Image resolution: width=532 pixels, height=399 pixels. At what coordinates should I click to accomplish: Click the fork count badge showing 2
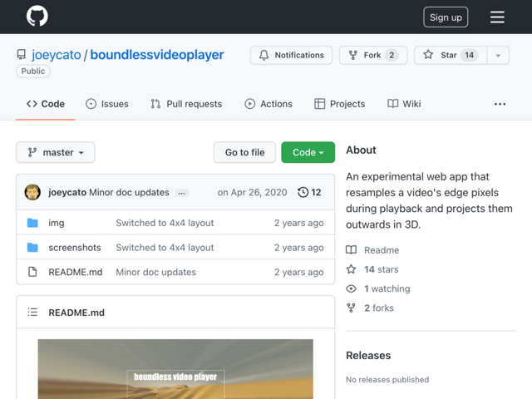tap(392, 55)
